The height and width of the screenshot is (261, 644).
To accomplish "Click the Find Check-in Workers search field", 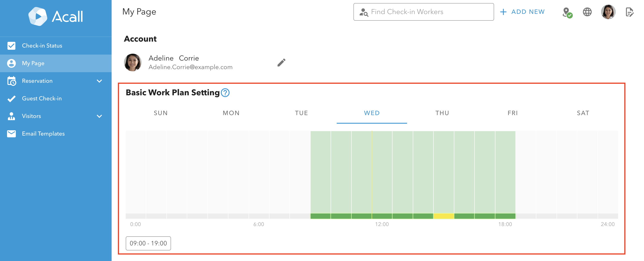I will 424,12.
